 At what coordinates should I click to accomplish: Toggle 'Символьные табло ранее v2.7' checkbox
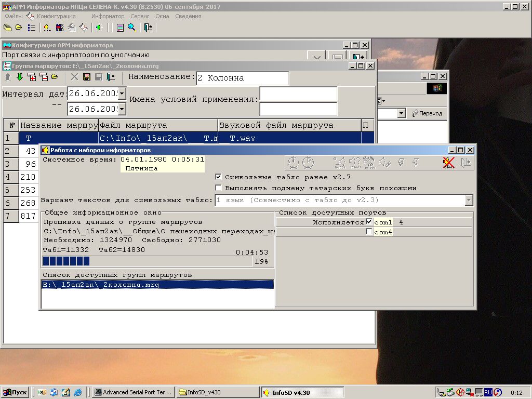pyautogui.click(x=218, y=177)
